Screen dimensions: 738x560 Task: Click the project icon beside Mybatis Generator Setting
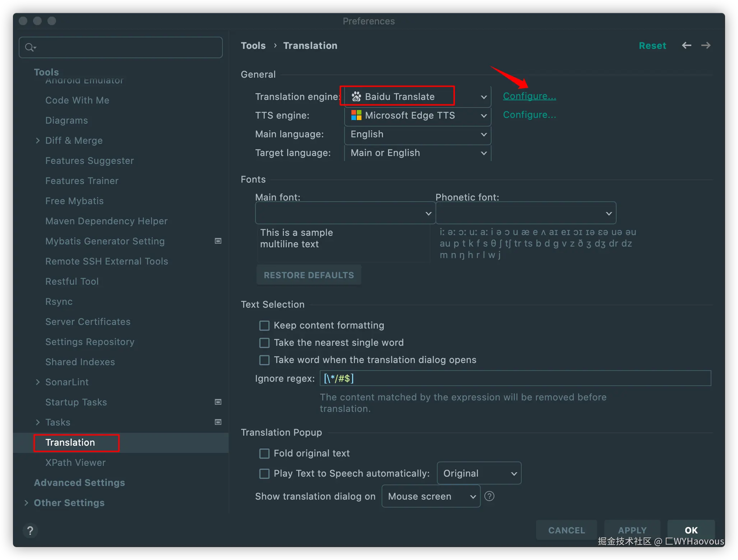click(218, 241)
